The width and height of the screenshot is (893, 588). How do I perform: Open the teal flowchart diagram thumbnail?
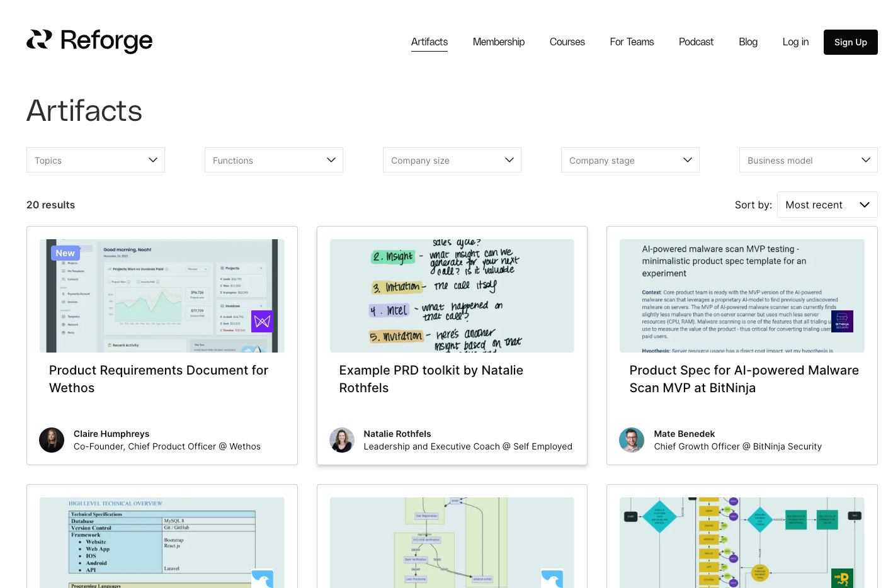(x=742, y=543)
